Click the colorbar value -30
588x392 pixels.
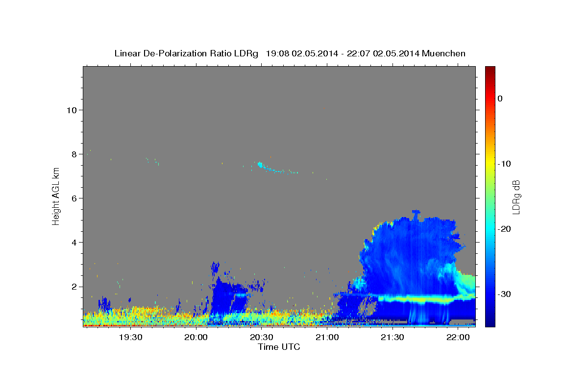(505, 294)
